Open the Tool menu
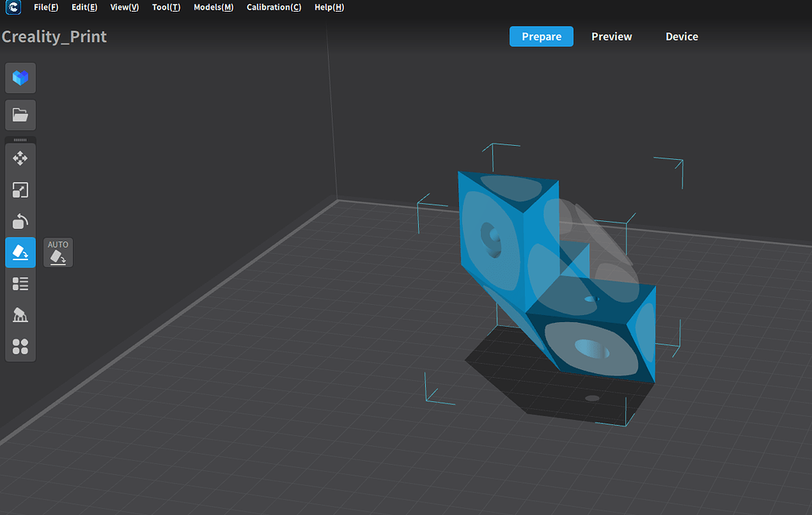 [x=166, y=7]
